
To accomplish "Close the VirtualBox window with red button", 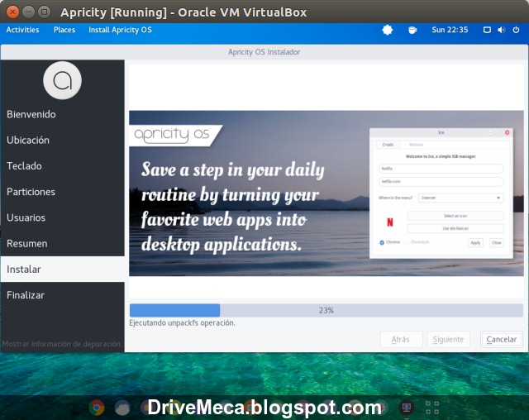I will [12, 12].
